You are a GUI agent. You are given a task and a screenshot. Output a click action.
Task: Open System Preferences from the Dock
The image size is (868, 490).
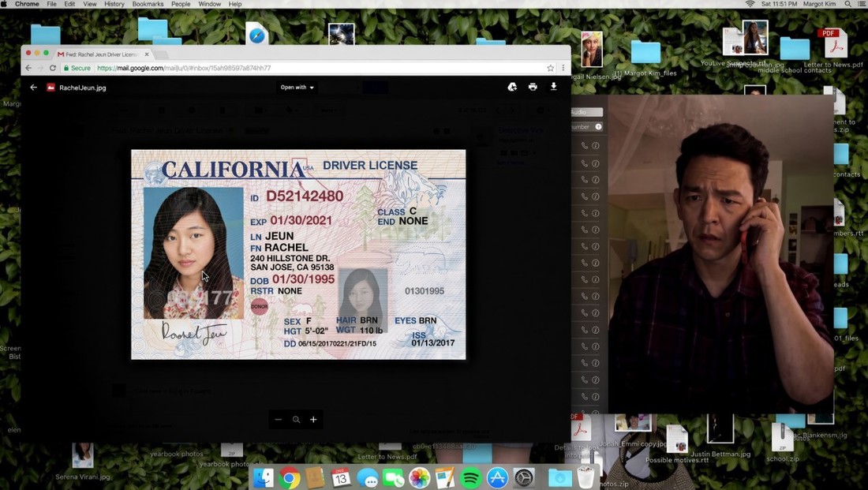tap(524, 477)
